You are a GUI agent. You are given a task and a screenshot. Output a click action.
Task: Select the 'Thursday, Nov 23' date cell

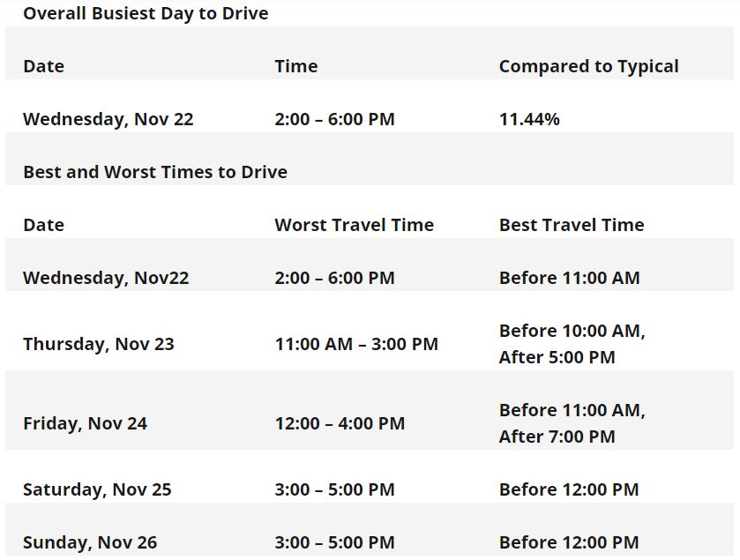click(98, 344)
